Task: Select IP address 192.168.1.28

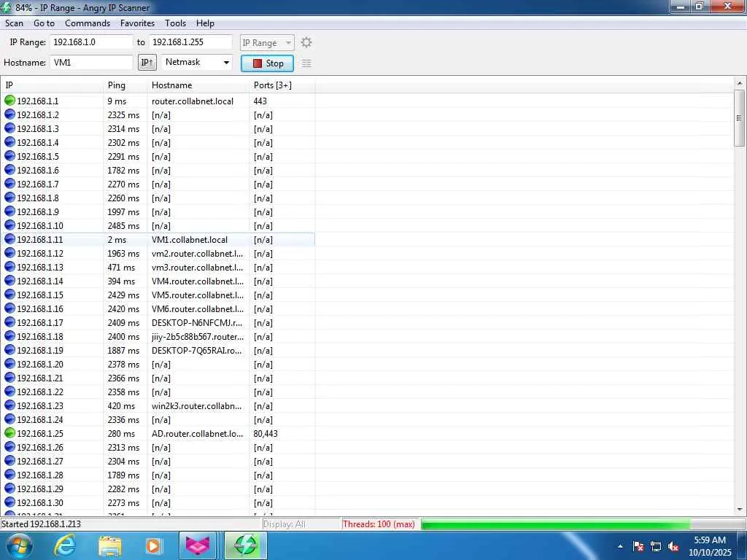Action: point(40,475)
